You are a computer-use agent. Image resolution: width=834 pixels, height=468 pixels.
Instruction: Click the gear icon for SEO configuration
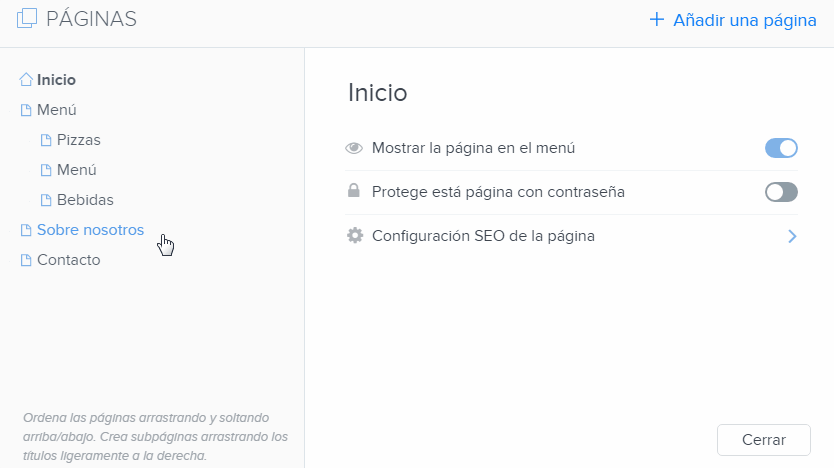coord(354,236)
